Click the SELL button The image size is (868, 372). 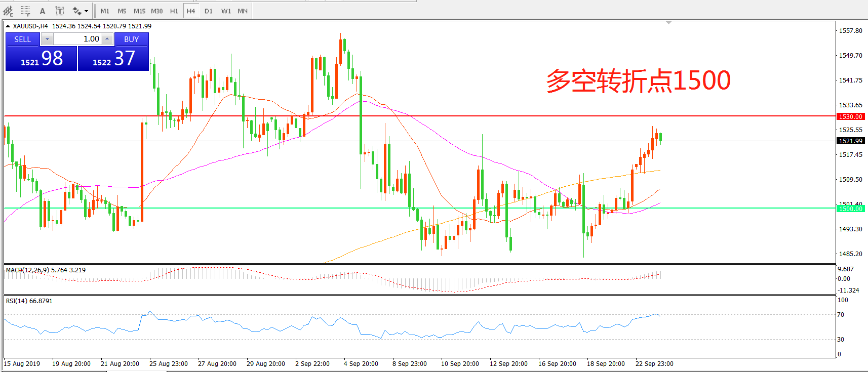tap(22, 39)
